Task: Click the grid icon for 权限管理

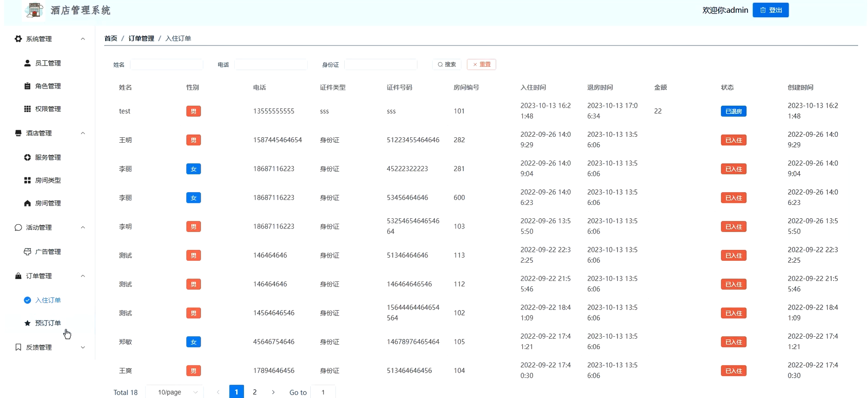Action: (27, 109)
